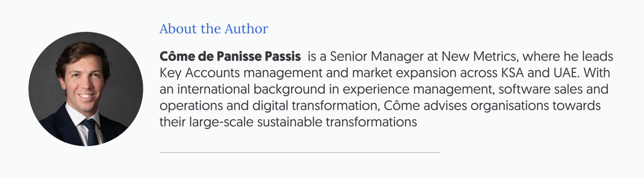The image size is (644, 178).
Task: Click the words "Senior Manager" in the bio
Action: 376,56
